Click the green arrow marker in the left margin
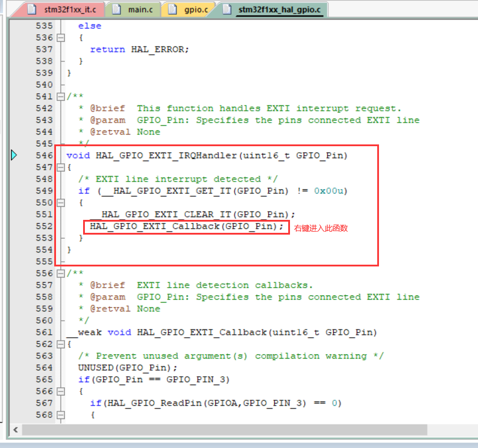478x448 pixels. 14,155
